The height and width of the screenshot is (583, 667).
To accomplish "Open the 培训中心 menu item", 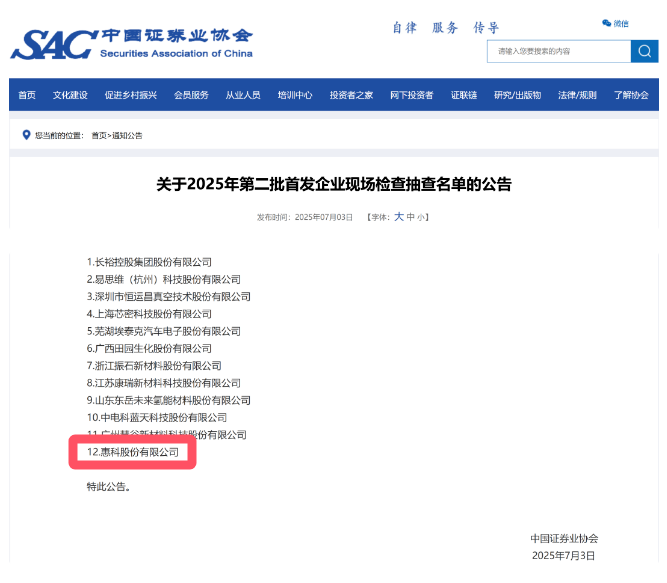I will (295, 95).
